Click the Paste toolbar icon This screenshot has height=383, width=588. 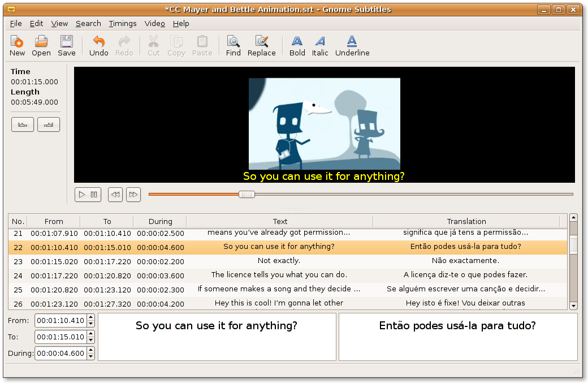202,46
